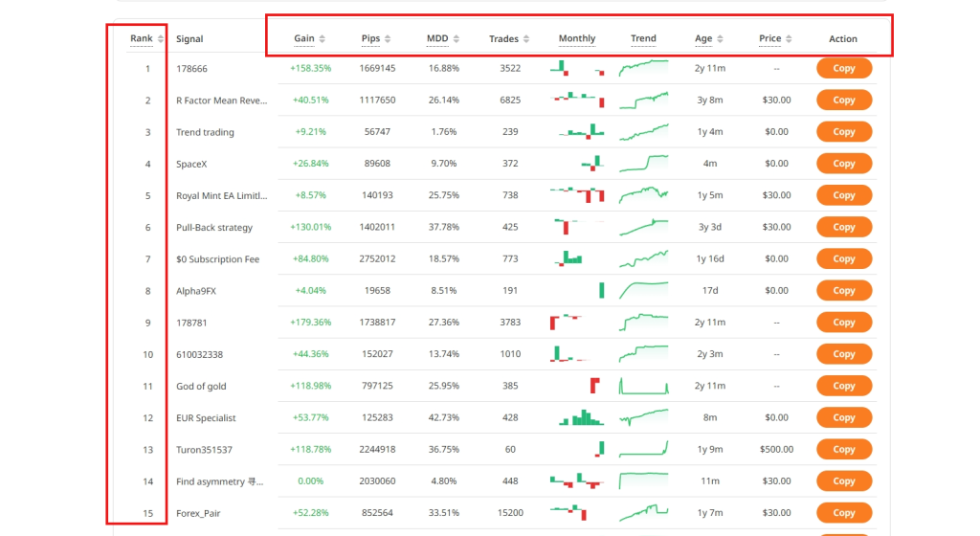View Alpha9FX trend chart thumbnail
Image resolution: width=980 pixels, height=536 pixels.
(643, 290)
